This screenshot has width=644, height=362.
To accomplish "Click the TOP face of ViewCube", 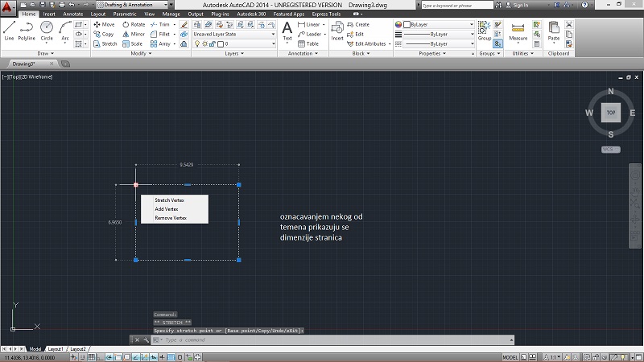I will pos(611,113).
